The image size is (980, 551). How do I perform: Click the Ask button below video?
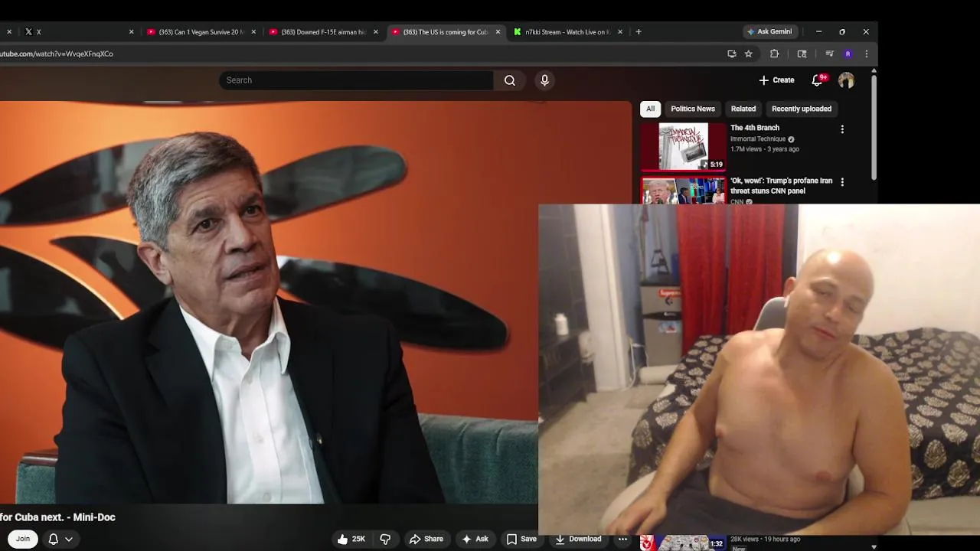[x=475, y=539]
